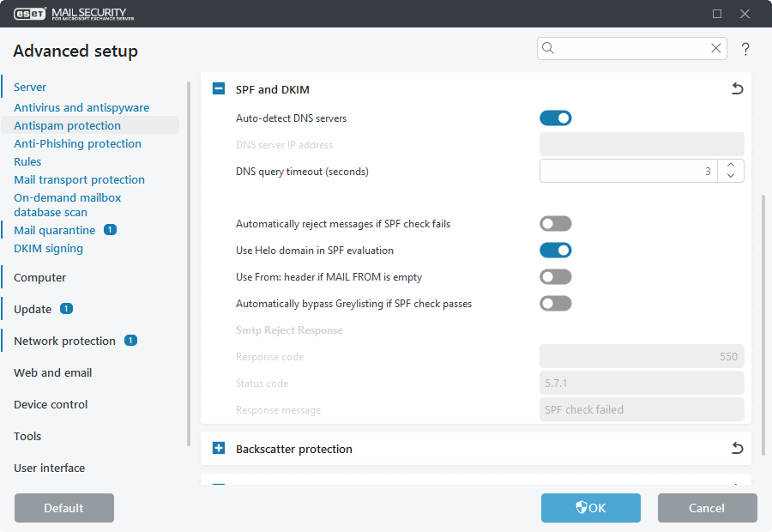Turn off Use Helo domain in SPF evaluation

(x=555, y=251)
